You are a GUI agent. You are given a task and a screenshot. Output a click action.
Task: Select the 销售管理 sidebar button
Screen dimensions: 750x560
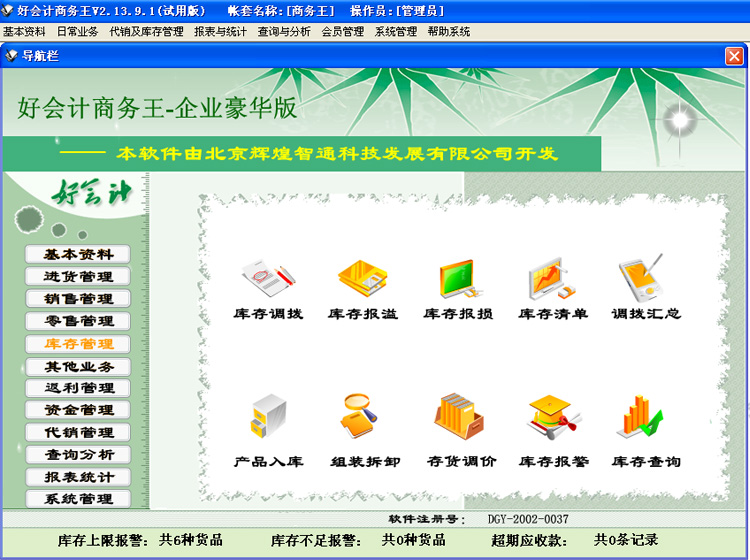click(78, 298)
